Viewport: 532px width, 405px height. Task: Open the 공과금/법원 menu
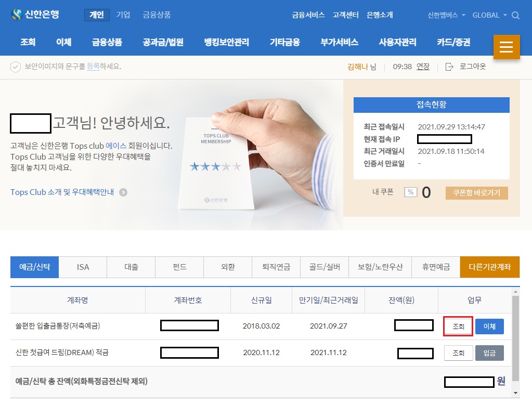click(163, 42)
